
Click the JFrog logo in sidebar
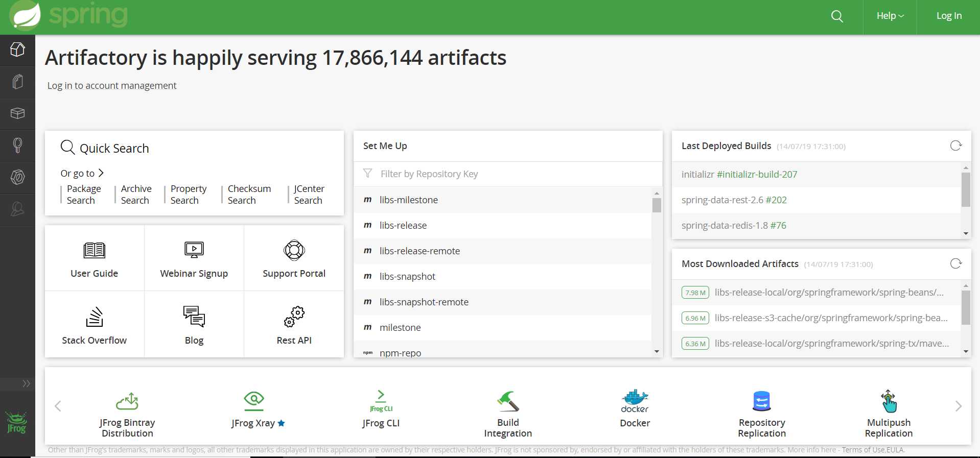click(x=16, y=422)
